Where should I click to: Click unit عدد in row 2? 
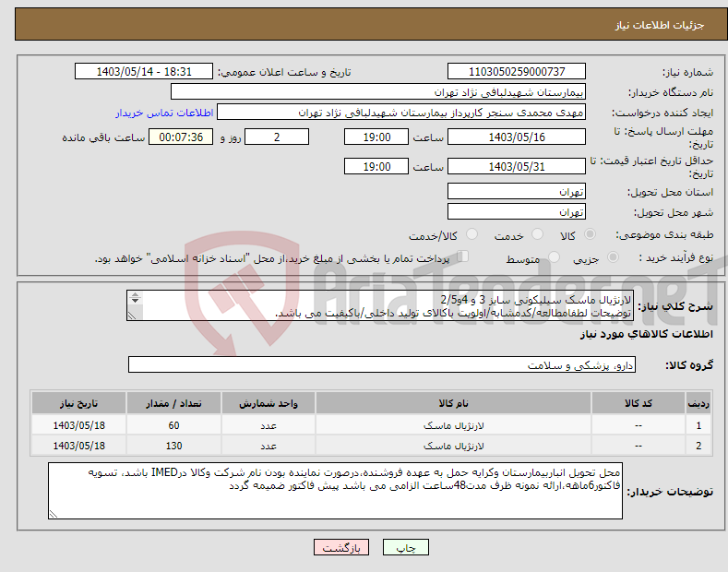click(269, 447)
